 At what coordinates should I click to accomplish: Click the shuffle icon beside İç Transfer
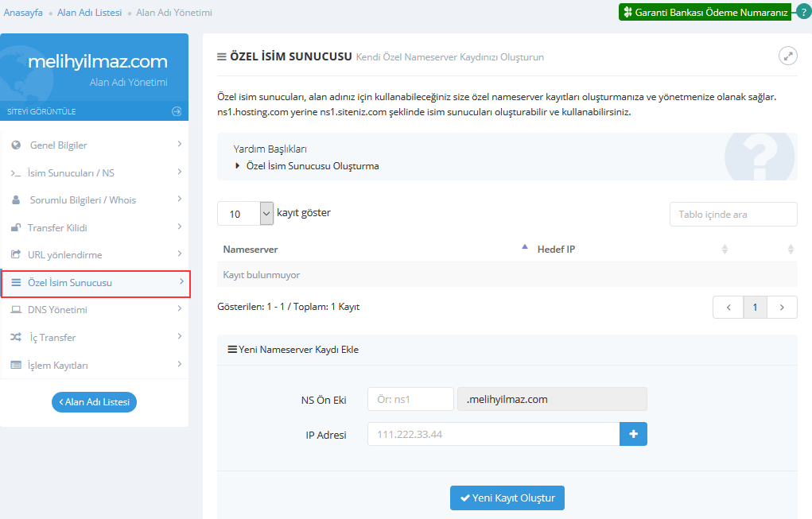coord(16,338)
